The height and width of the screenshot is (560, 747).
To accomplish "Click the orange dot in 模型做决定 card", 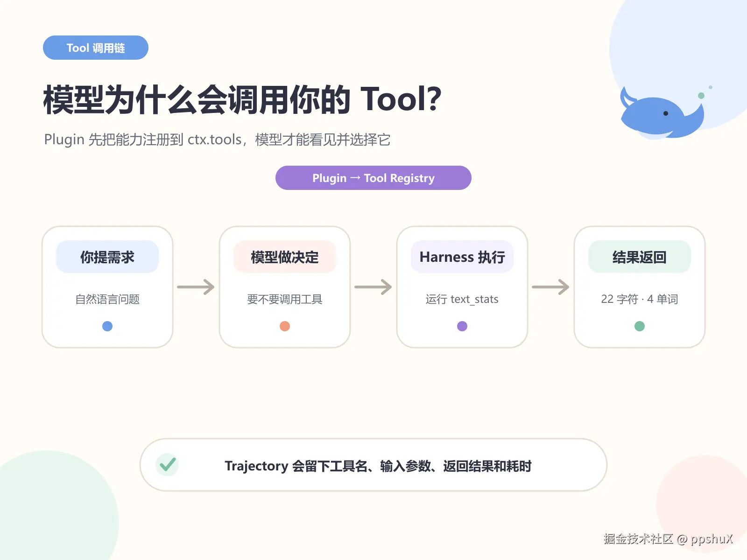I will pos(285,326).
